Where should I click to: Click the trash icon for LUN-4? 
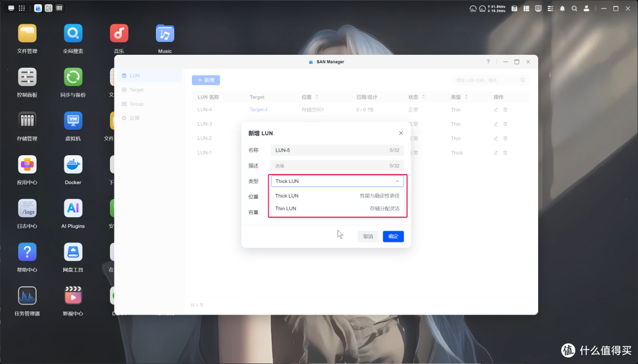tap(505, 110)
